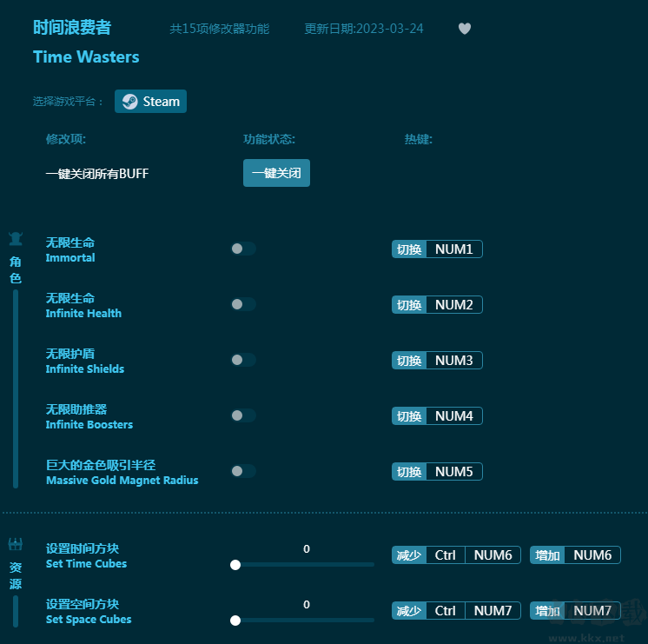Click the Set Space Cubes slider handle
Image resolution: width=648 pixels, height=644 pixels.
pos(235,621)
